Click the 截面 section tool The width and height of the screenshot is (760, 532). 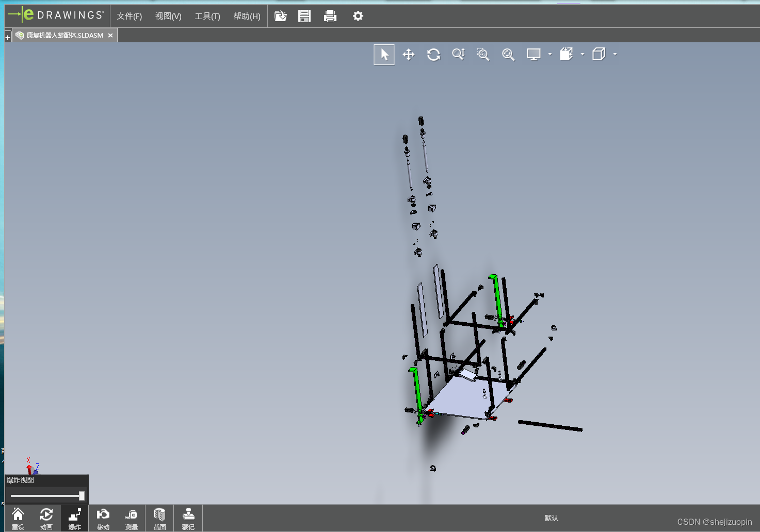tap(159, 518)
